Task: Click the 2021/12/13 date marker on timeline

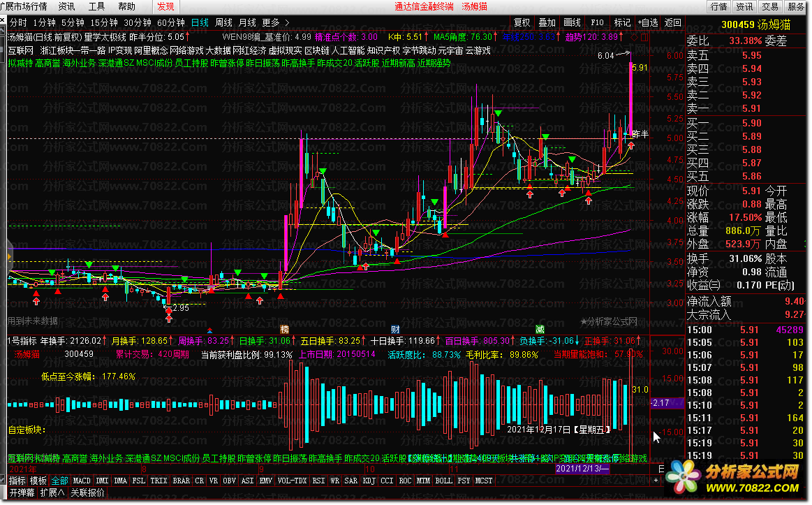Action: (582, 468)
